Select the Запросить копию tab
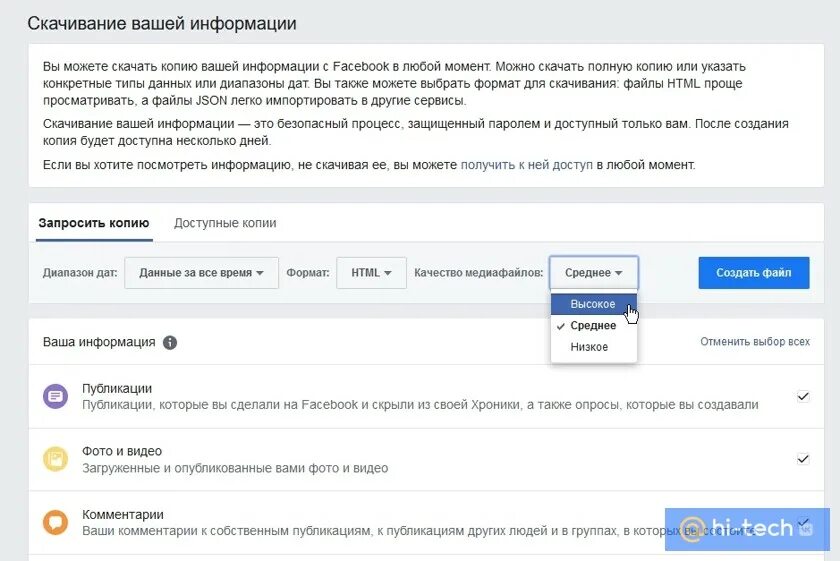 94,223
